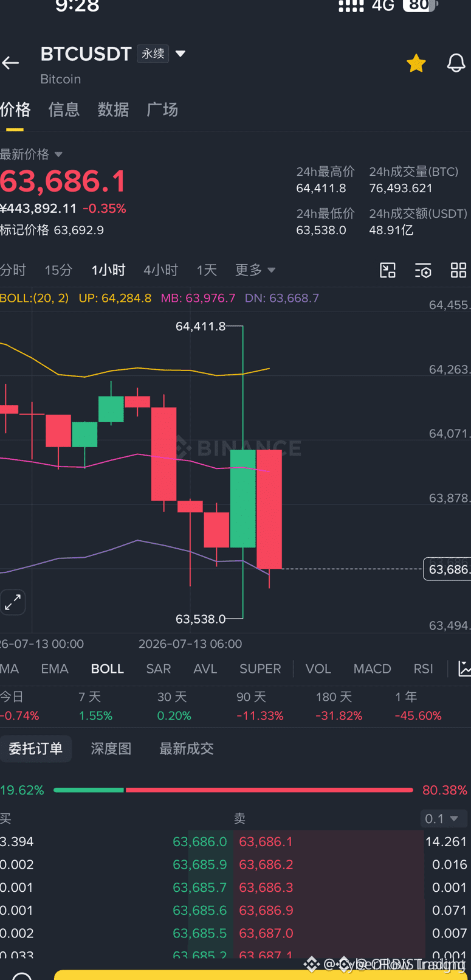Tap the 7天 1.55% performance
This screenshot has width=471, height=980.
pos(95,706)
